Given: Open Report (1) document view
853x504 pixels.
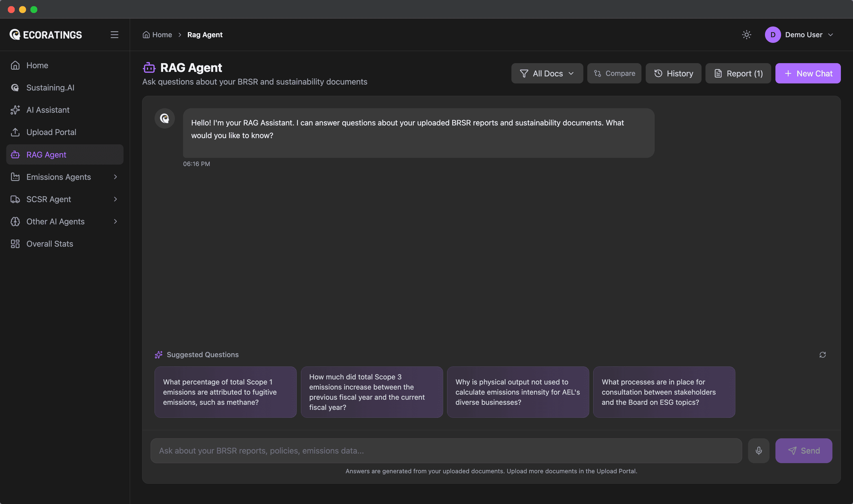Looking at the screenshot, I should click(738, 73).
